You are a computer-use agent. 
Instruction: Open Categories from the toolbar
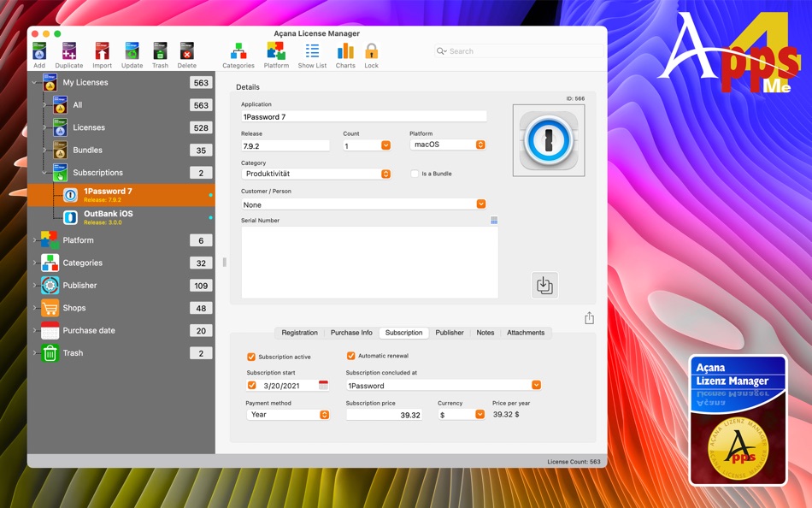point(238,51)
